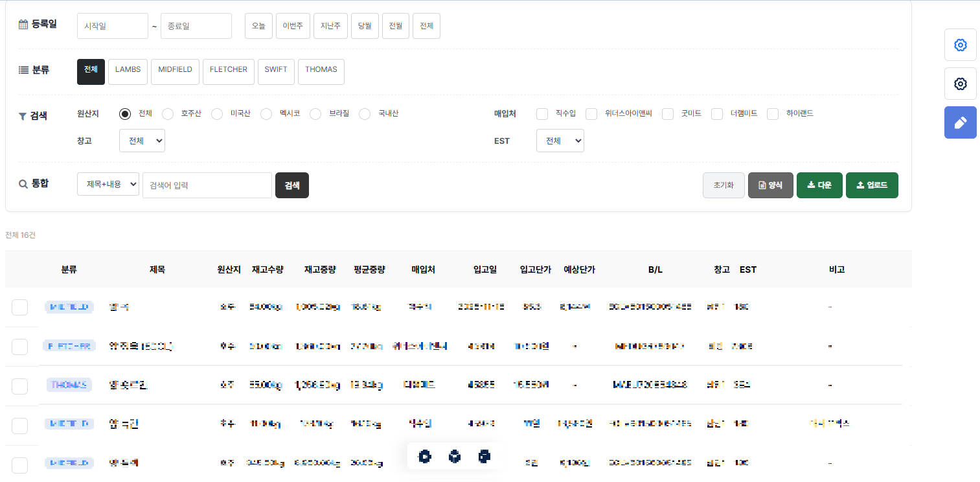Click the 시작일 start date field

[x=113, y=26]
